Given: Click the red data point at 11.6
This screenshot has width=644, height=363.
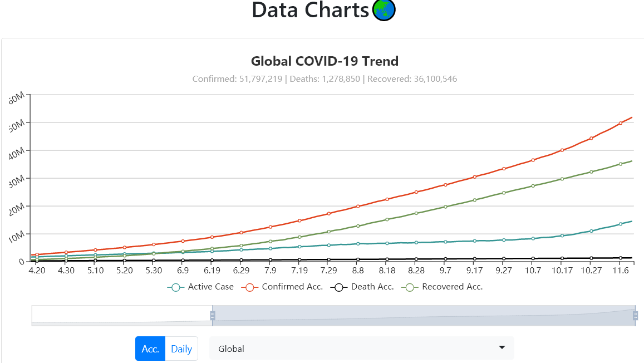Looking at the screenshot, I should click(621, 123).
